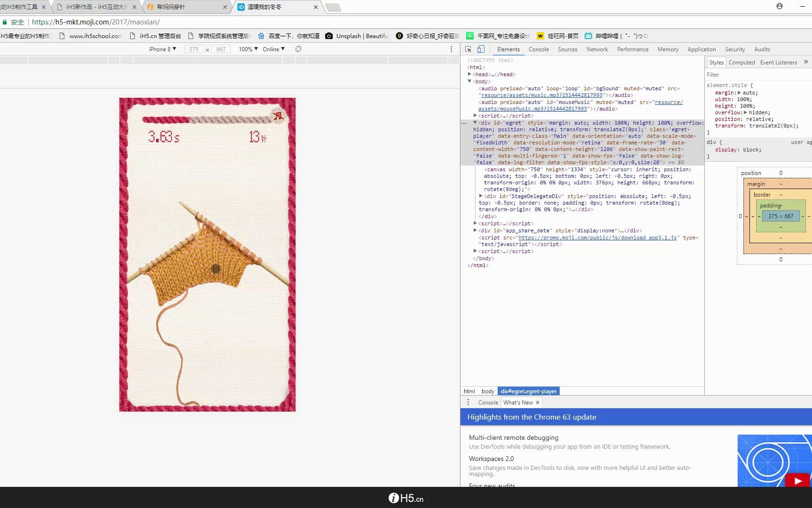This screenshot has width=812, height=508.
Task: Close the What's New drawer tab
Action: coord(538,403)
